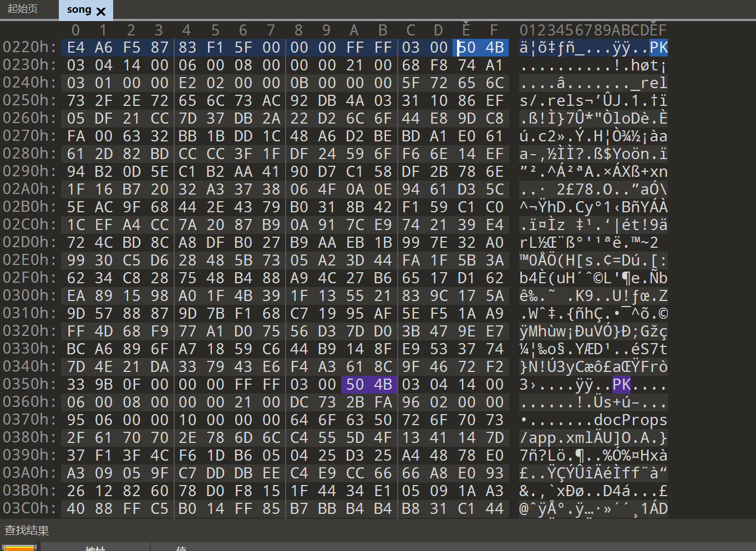Click byte DC in row 0360h

click(x=300, y=402)
